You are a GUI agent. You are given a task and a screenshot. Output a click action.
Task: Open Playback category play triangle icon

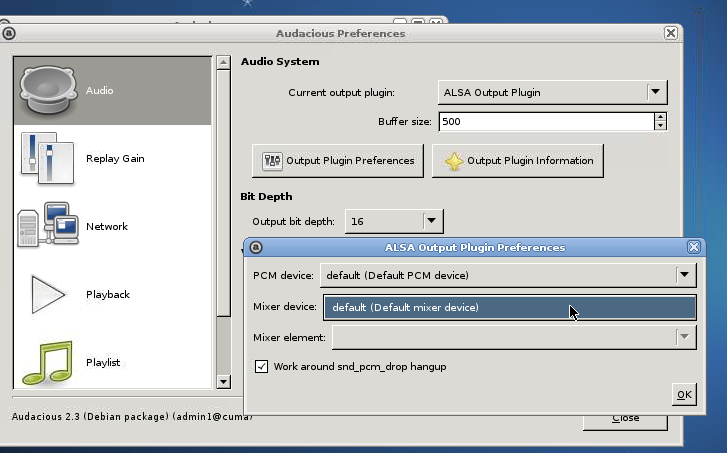[x=48, y=294]
